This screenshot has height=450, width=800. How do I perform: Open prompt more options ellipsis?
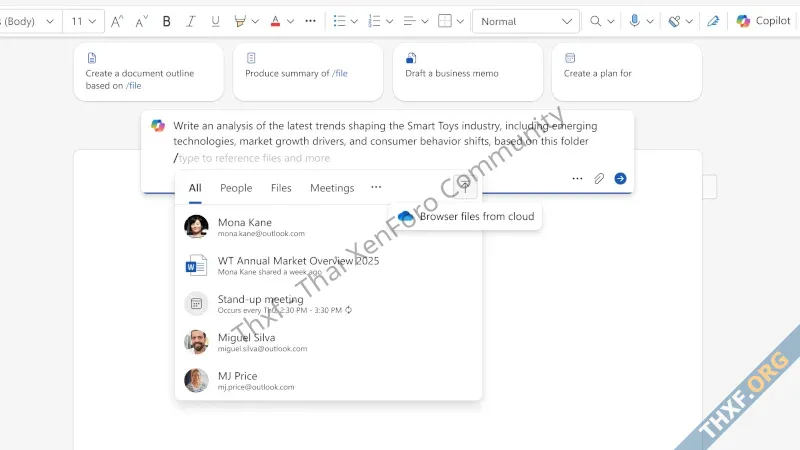click(x=578, y=179)
